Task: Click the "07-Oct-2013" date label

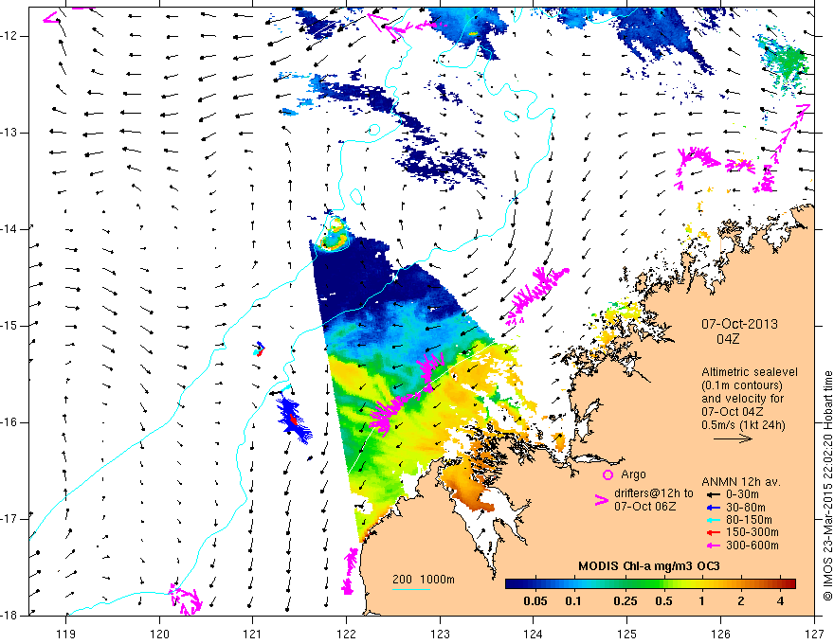Action: pyautogui.click(x=739, y=324)
